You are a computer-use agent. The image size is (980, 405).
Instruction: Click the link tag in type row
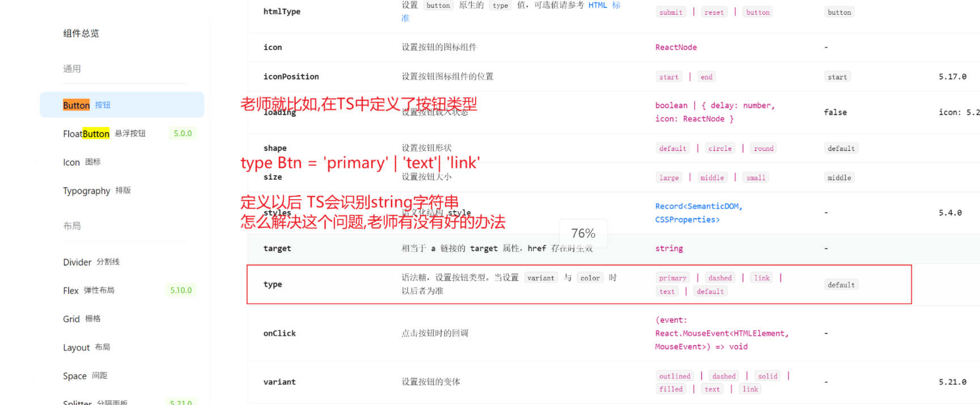762,278
